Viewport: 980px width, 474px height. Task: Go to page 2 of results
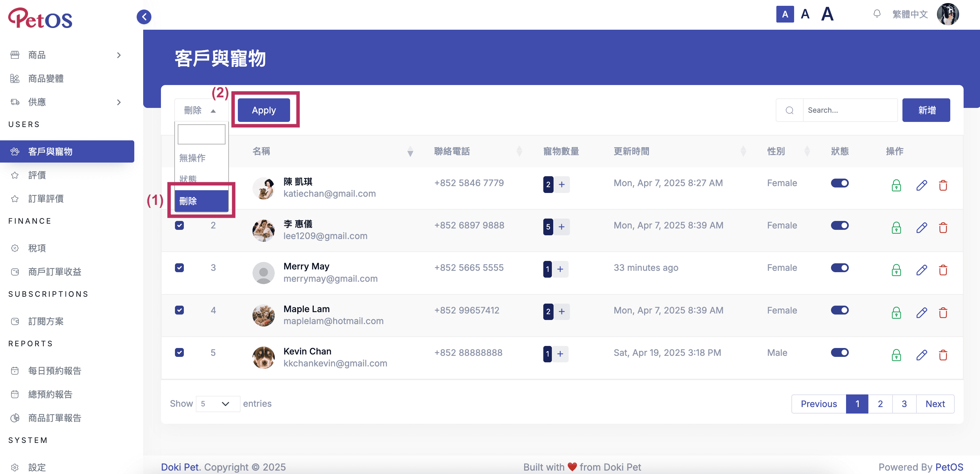[880, 404]
